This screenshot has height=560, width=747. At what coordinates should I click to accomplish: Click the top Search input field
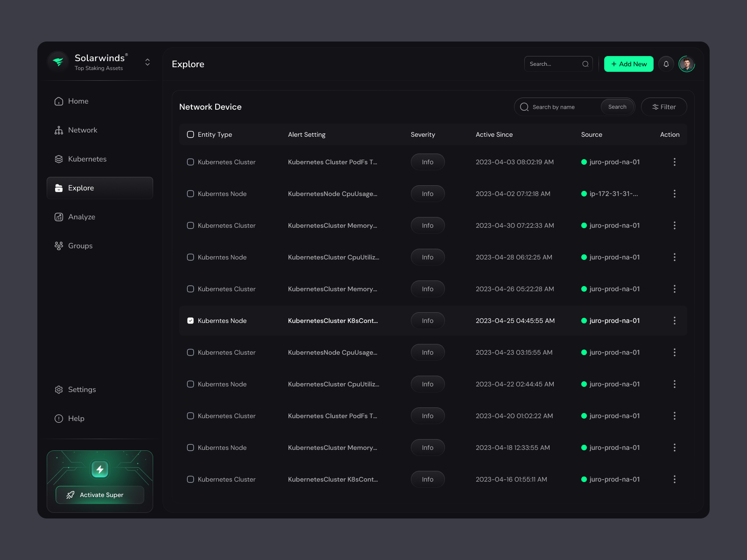558,64
